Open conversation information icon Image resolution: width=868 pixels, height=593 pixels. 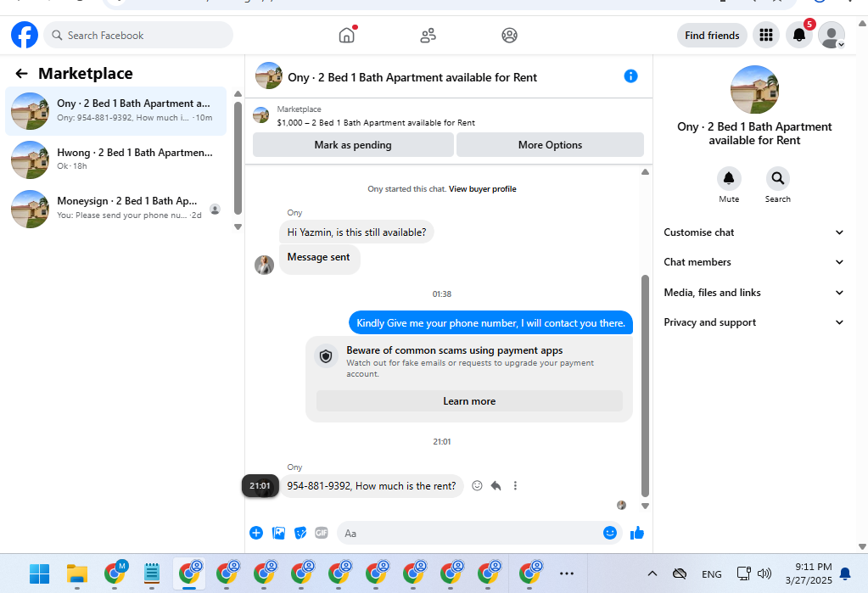630,76
